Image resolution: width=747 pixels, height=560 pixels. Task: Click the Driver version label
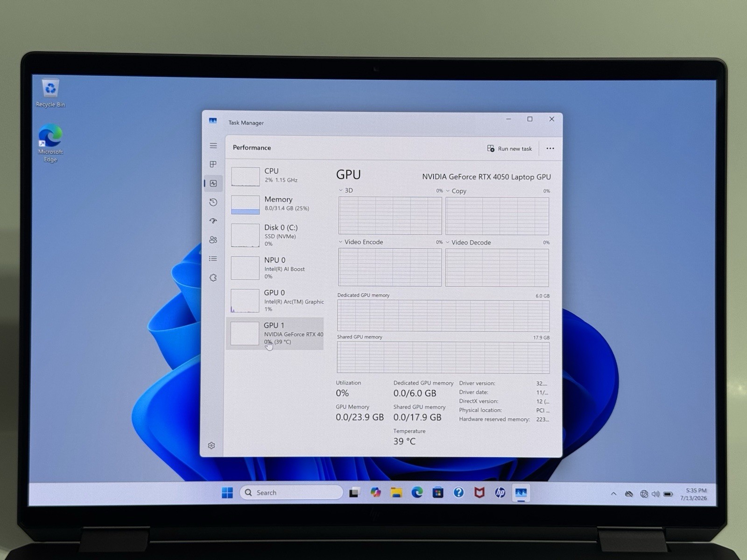coord(477,383)
